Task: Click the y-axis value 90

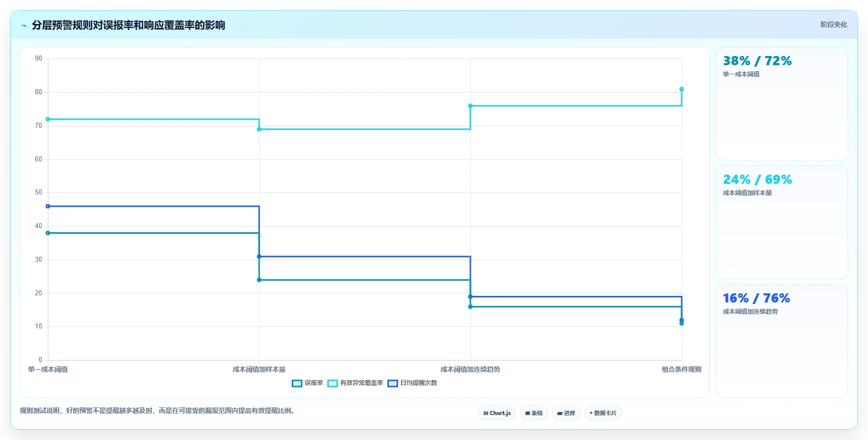Action: pos(39,59)
